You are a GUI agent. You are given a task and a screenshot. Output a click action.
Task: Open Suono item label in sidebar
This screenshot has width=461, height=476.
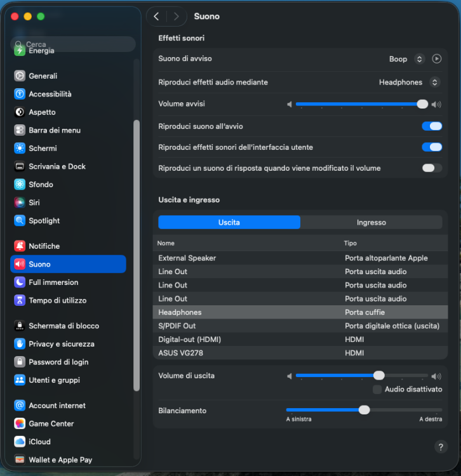[39, 264]
